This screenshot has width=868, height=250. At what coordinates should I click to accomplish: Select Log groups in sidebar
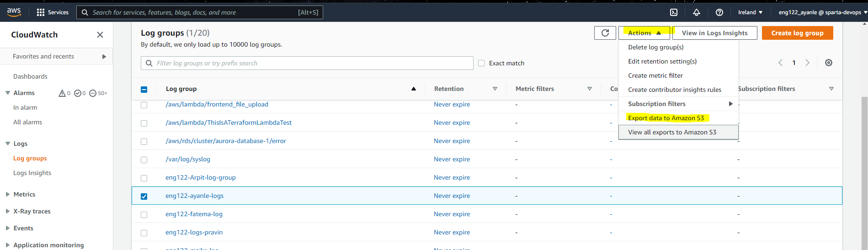(x=30, y=158)
